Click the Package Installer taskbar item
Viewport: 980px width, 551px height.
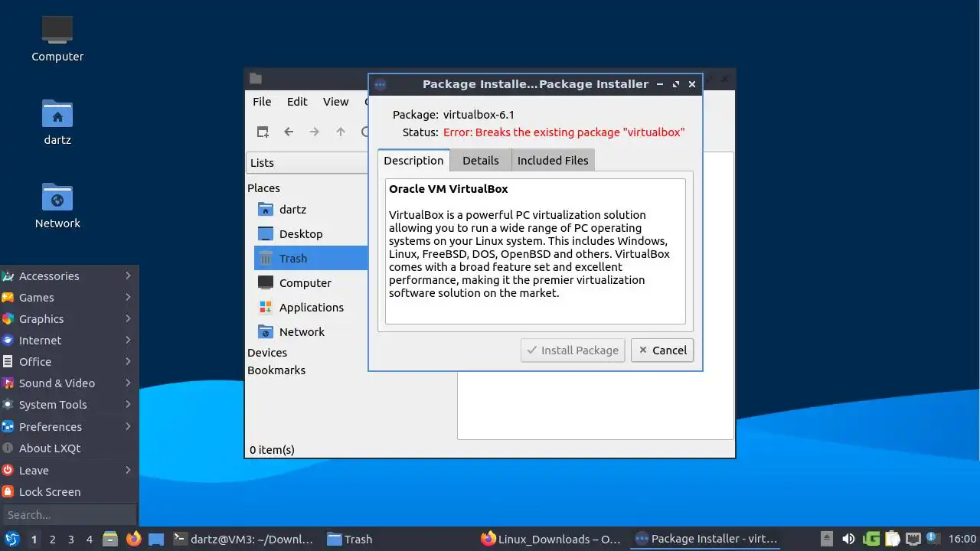coord(706,539)
